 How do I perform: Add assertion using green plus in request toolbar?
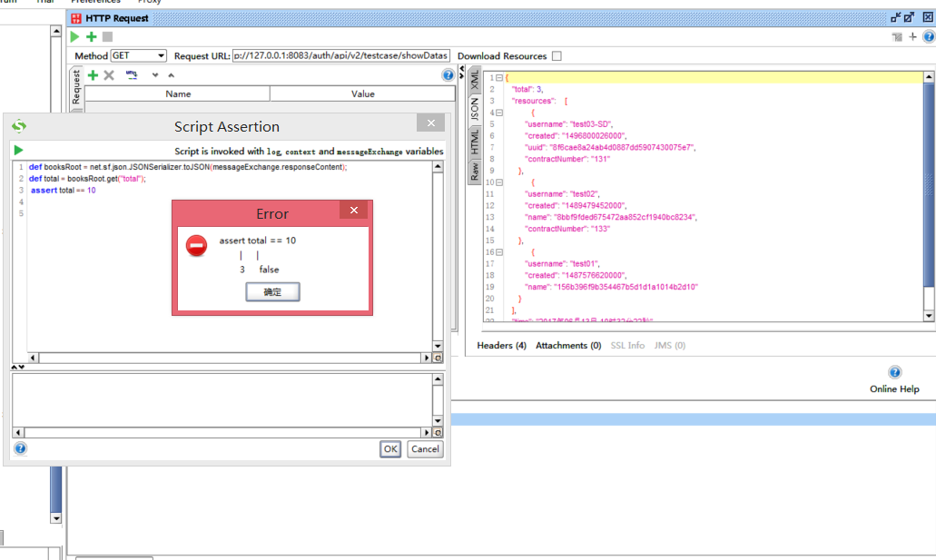(x=92, y=37)
